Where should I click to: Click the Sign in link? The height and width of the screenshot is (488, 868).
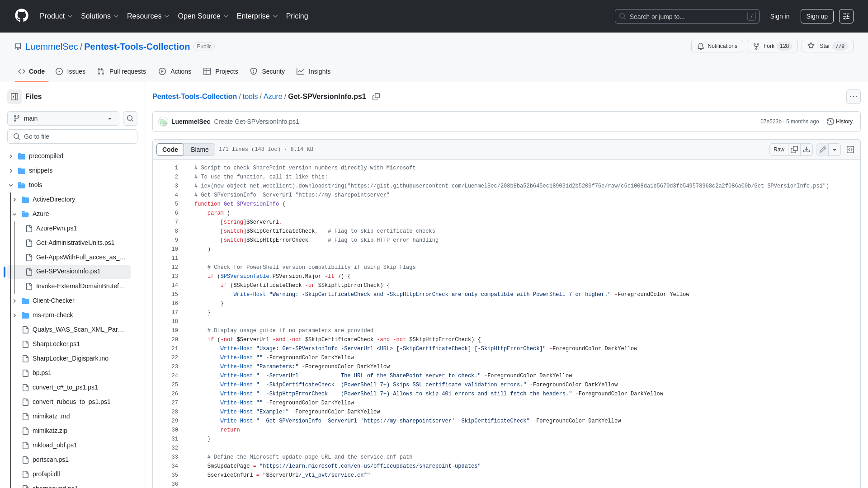click(x=780, y=16)
